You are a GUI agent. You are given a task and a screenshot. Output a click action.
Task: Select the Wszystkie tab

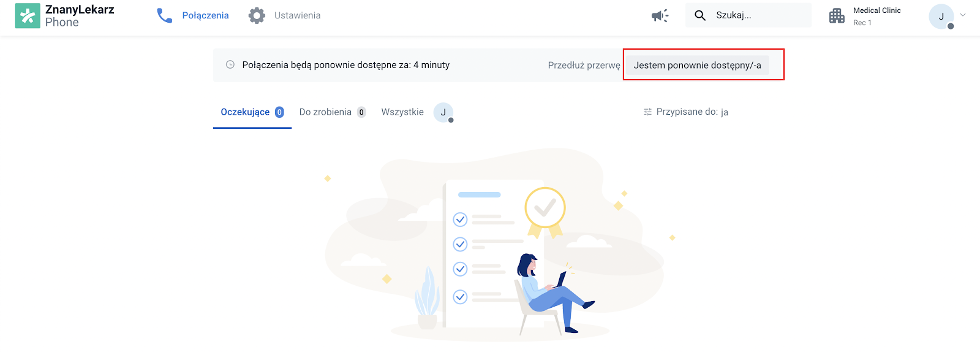[x=402, y=112]
